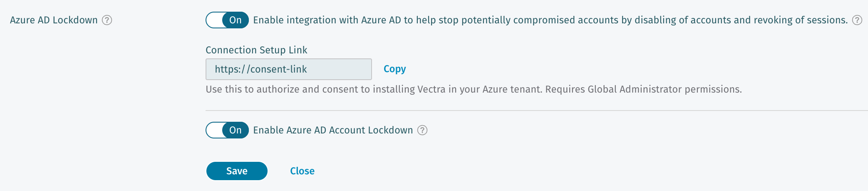
Task: Click the horizontal divider below the helper text
Action: point(536,111)
